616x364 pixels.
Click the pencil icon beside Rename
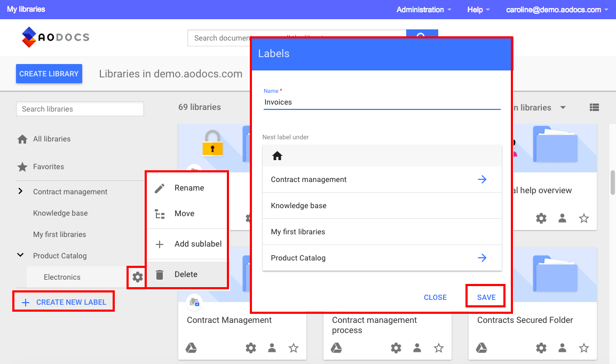tap(160, 188)
